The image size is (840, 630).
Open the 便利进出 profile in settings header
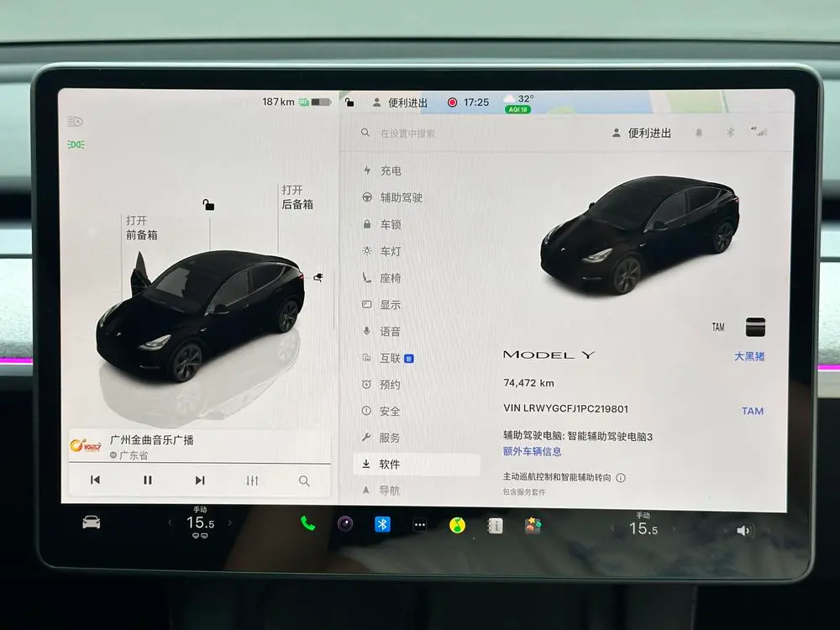(x=642, y=133)
